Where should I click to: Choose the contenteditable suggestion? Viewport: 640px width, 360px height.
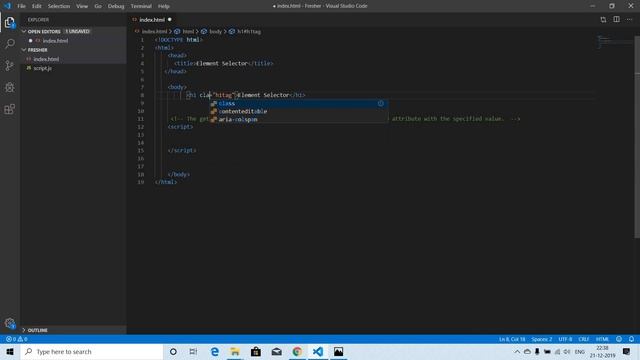click(x=298, y=111)
